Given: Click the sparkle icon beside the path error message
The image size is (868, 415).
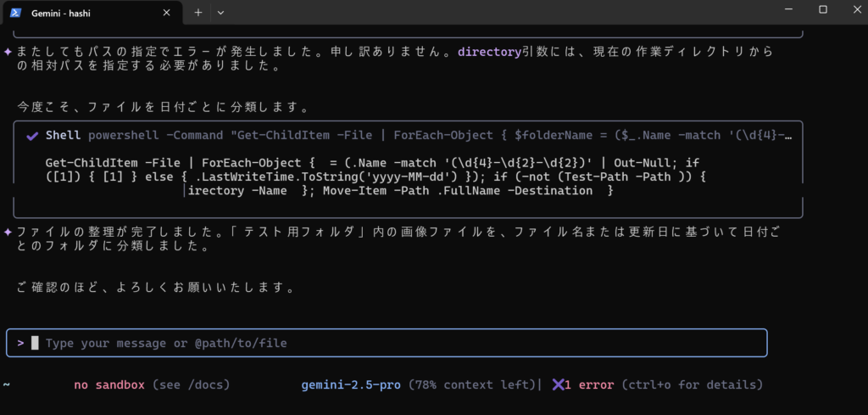Looking at the screenshot, I should [x=8, y=52].
